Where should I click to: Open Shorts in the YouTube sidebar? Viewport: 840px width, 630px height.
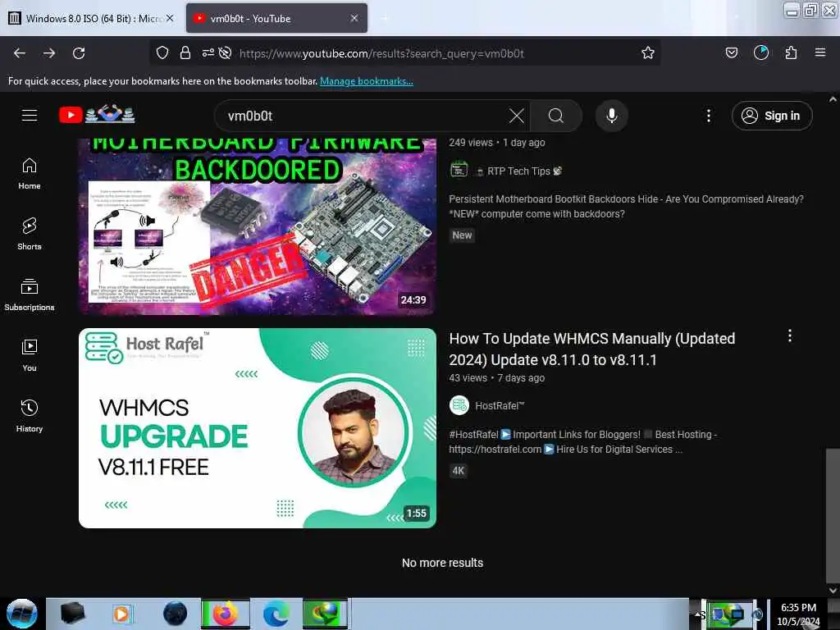coord(30,234)
